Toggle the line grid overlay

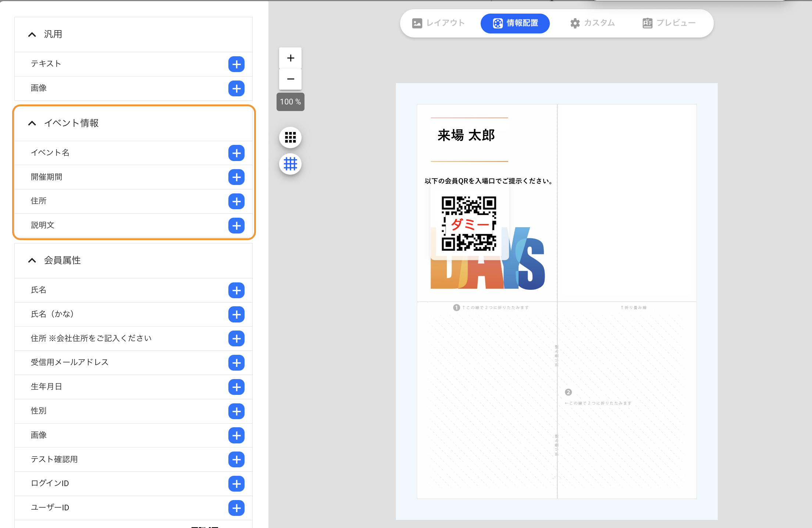click(x=291, y=164)
